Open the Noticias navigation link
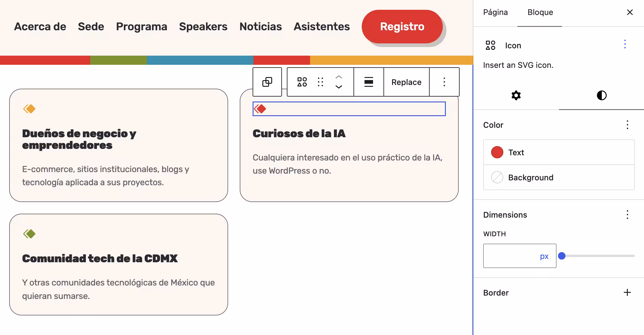The image size is (644, 335). click(x=261, y=27)
